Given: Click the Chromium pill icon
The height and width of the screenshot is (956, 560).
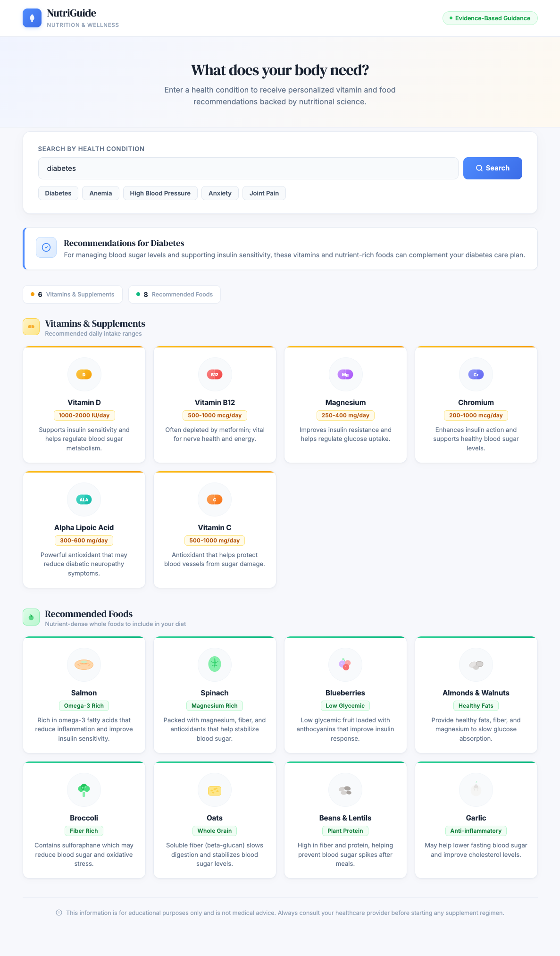Looking at the screenshot, I should click(x=476, y=374).
